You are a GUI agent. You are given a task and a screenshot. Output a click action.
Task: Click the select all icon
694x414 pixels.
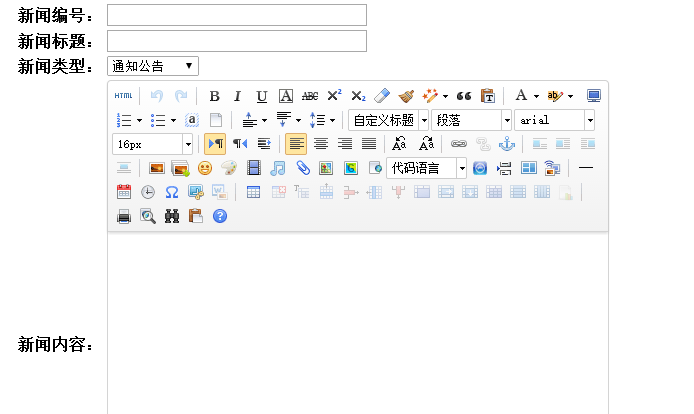click(192, 120)
